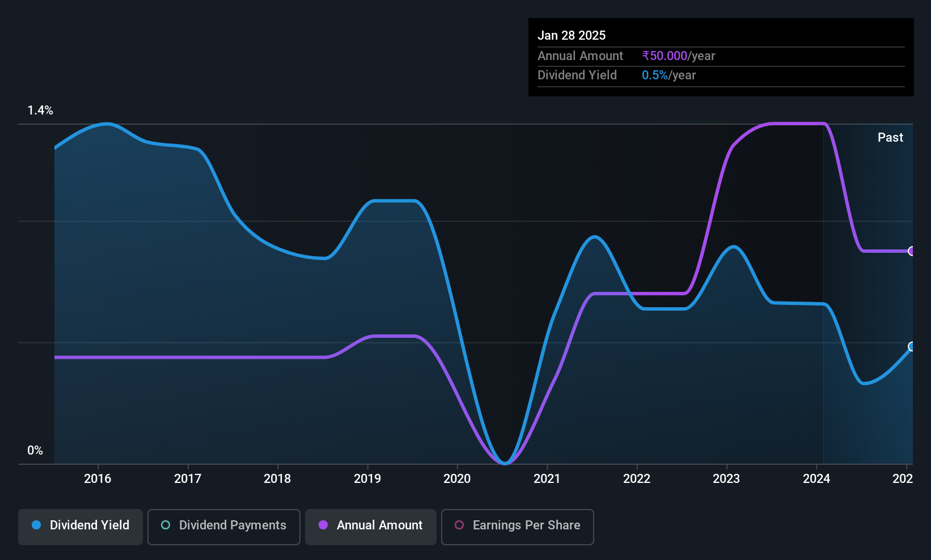Click the blue Dividend Yield legend dot

pyautogui.click(x=36, y=525)
